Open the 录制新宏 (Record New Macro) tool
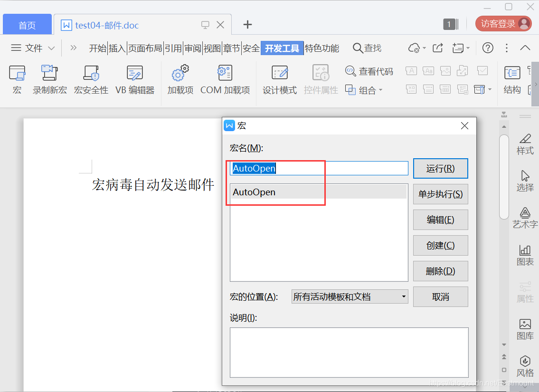The image size is (539, 392). [49, 80]
